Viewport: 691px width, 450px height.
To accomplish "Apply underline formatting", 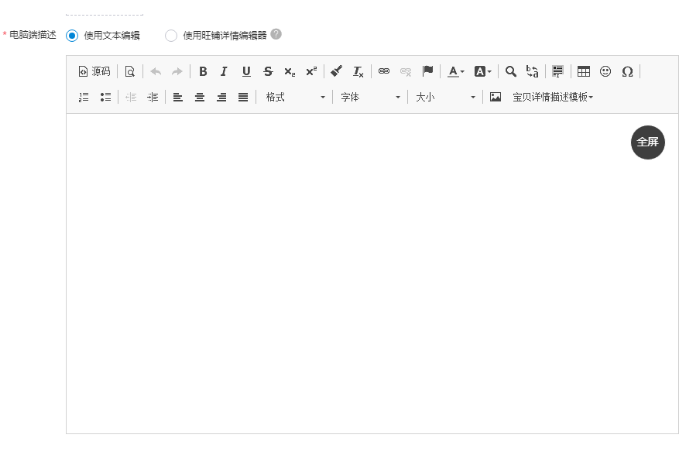I will point(246,72).
